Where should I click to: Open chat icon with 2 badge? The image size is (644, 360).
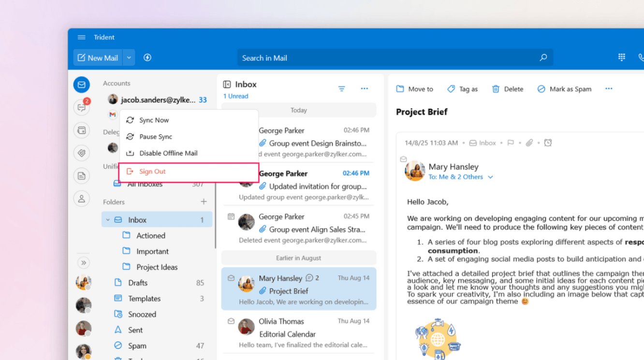[x=82, y=107]
